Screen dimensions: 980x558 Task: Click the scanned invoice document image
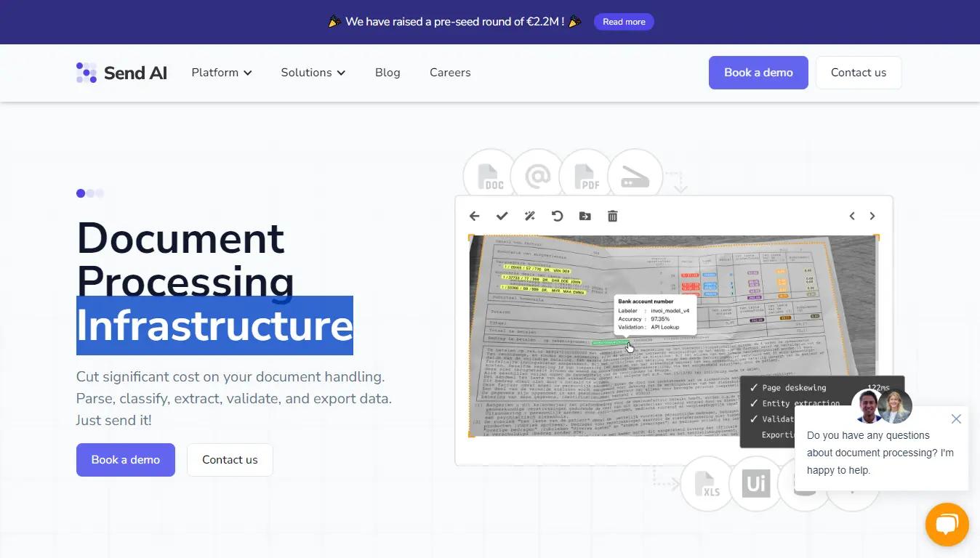pos(673,336)
